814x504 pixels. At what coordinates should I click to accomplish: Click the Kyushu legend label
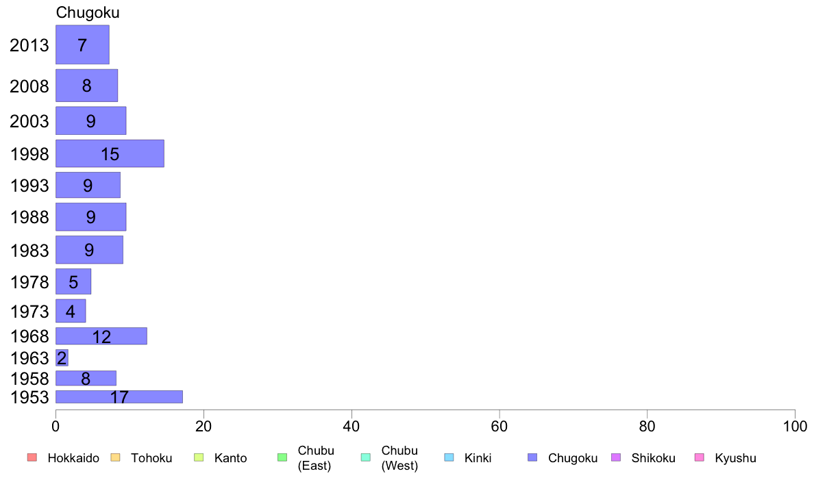735,458
